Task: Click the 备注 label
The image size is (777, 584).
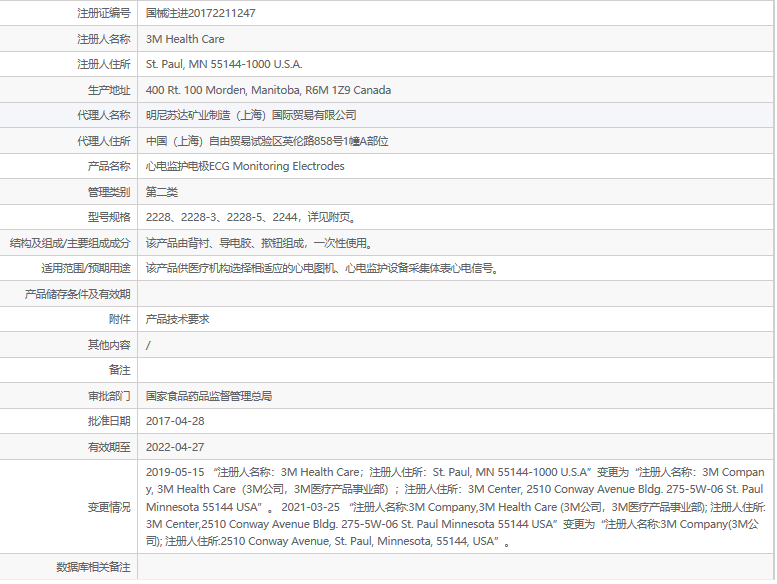Action: coord(119,371)
